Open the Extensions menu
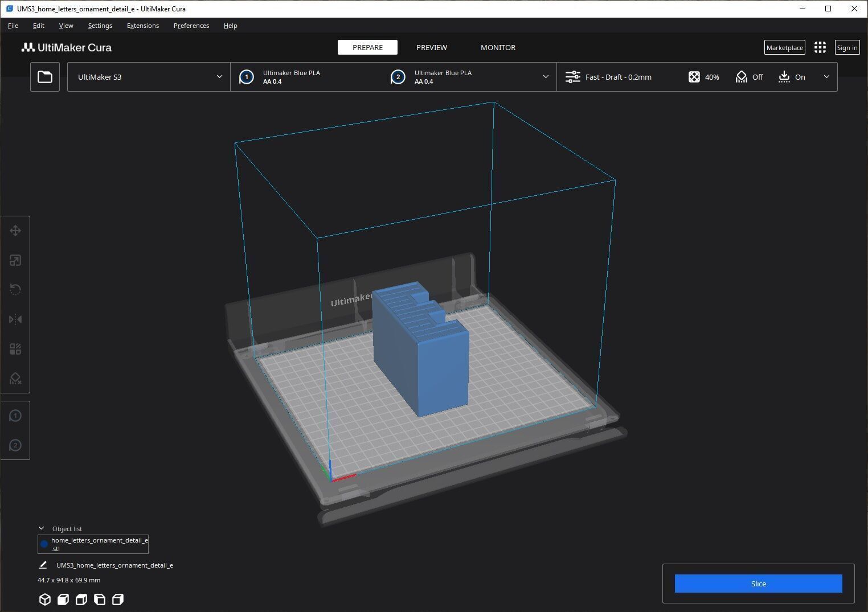Image resolution: width=868 pixels, height=612 pixels. [x=143, y=26]
